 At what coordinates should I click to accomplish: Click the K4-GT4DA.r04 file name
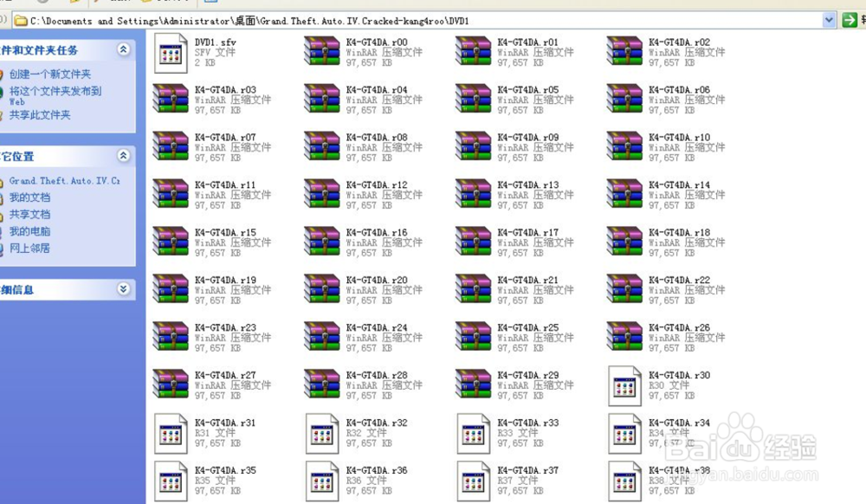click(377, 89)
